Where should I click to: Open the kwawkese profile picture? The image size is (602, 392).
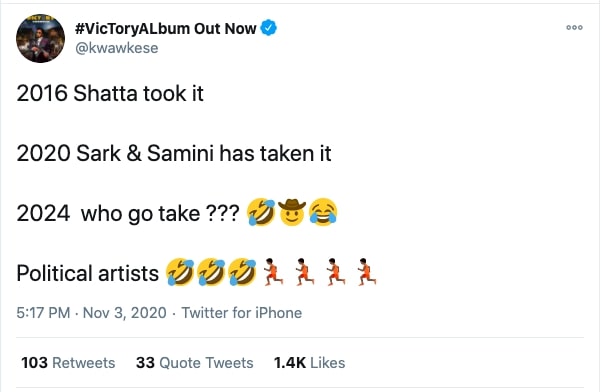40,38
